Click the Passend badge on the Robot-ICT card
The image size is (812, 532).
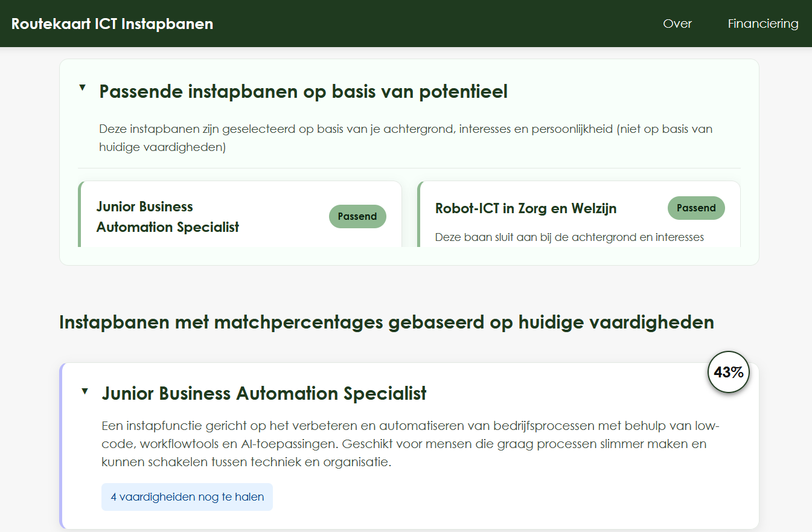(696, 208)
